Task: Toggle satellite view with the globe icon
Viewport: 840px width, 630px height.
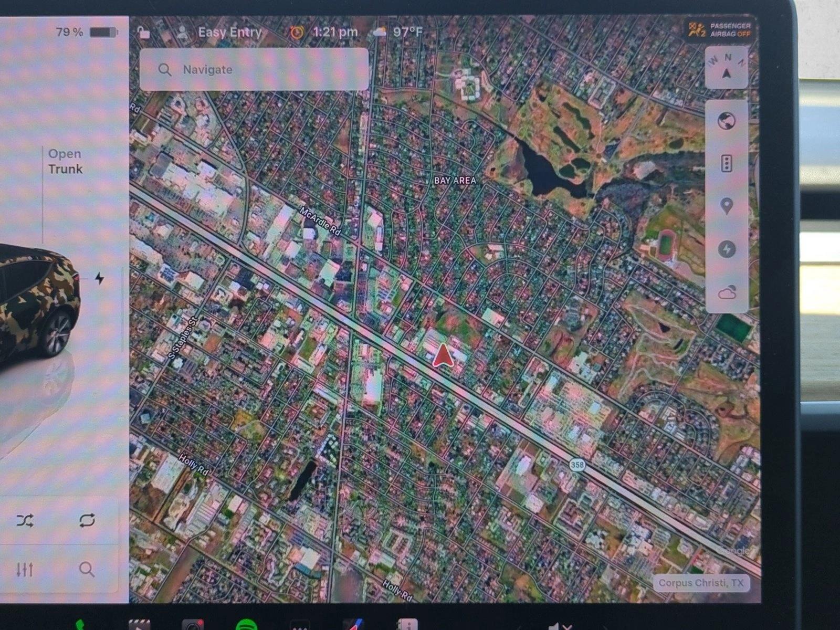Action: pyautogui.click(x=727, y=121)
